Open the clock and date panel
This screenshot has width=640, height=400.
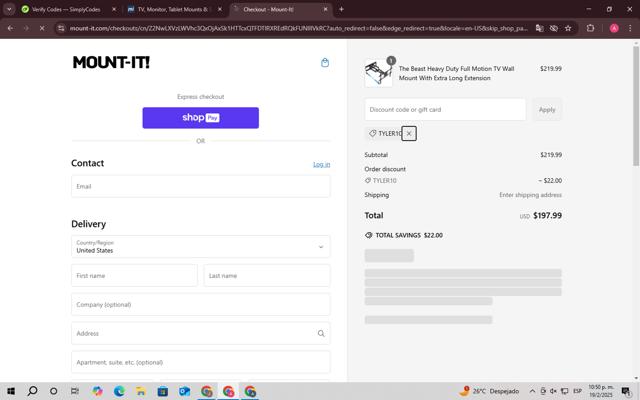coord(600,391)
